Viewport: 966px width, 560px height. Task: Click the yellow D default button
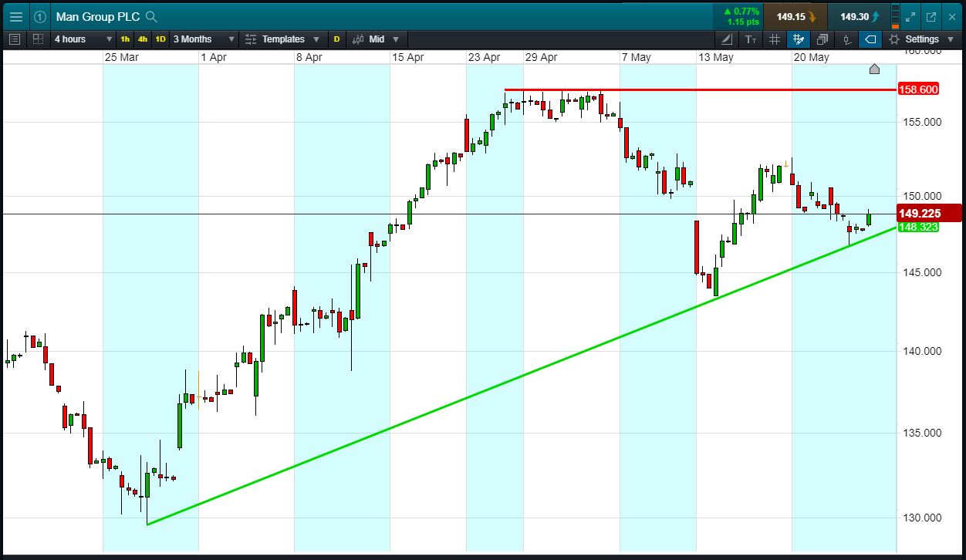tap(336, 39)
